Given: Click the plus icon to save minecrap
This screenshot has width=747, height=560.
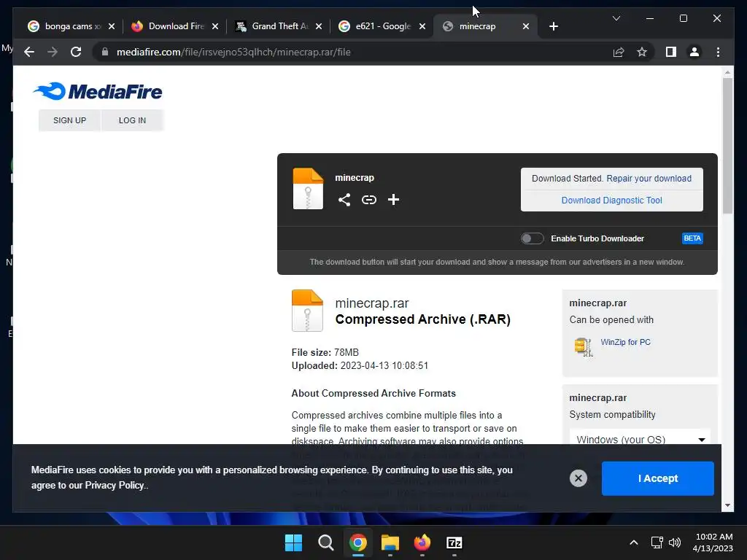Looking at the screenshot, I should coord(393,200).
